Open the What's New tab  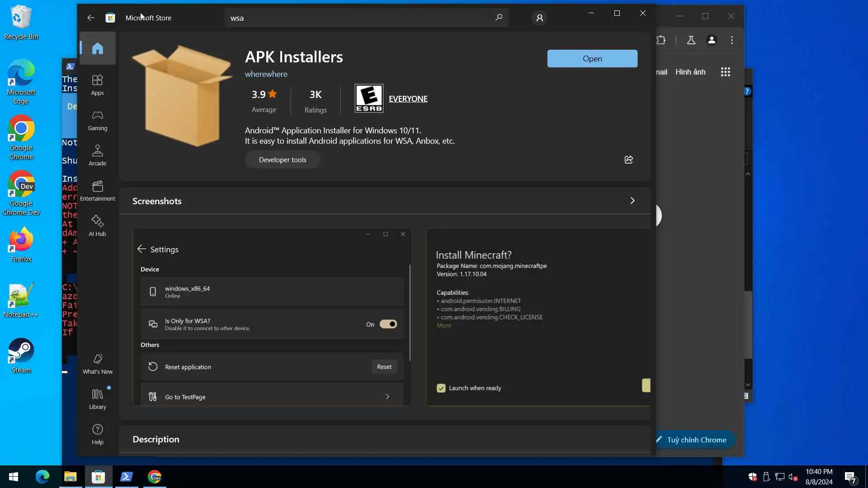[x=97, y=364]
